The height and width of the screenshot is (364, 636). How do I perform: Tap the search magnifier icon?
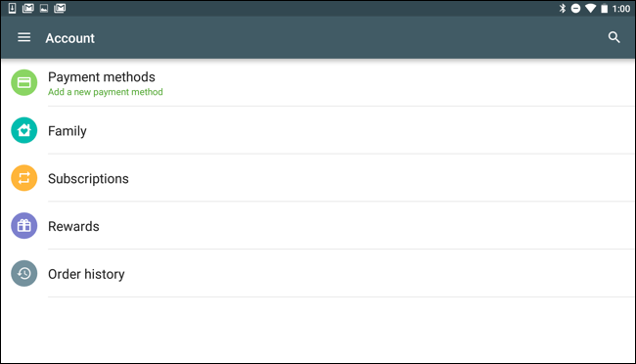click(x=614, y=37)
